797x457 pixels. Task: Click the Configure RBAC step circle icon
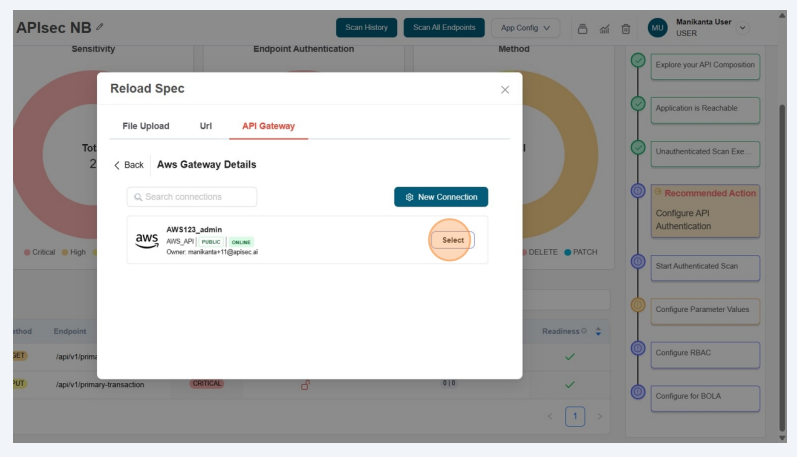(638, 349)
